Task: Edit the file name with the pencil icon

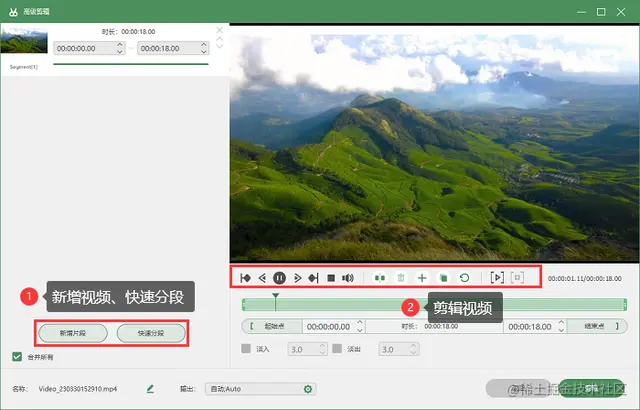Action: pos(150,389)
